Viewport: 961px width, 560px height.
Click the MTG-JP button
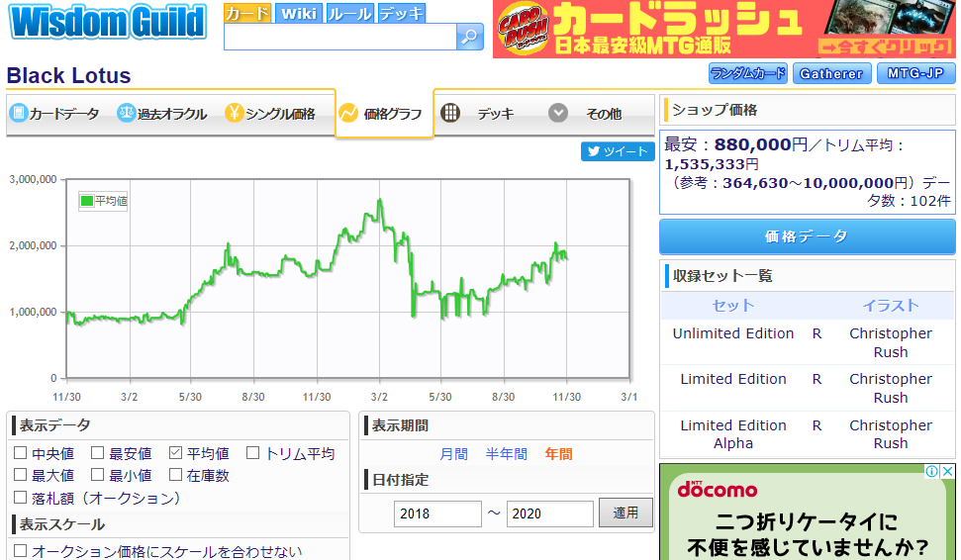tap(915, 73)
